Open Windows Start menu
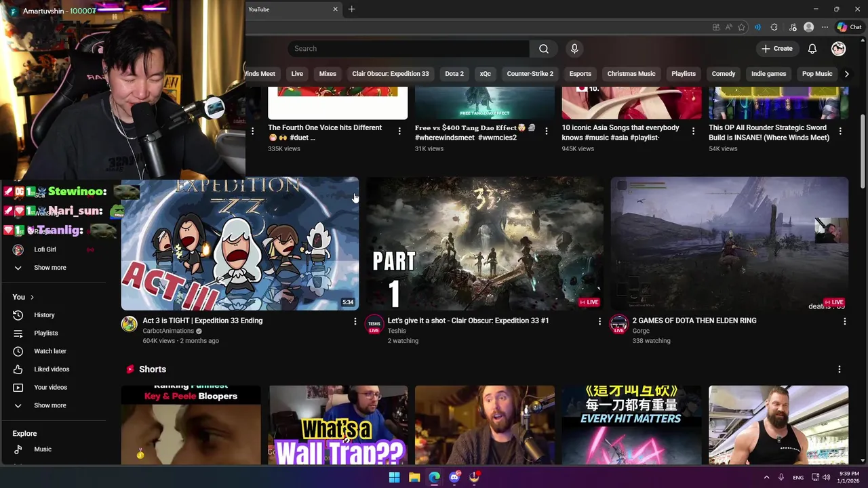Screen dimensions: 868x488 click(x=394, y=477)
